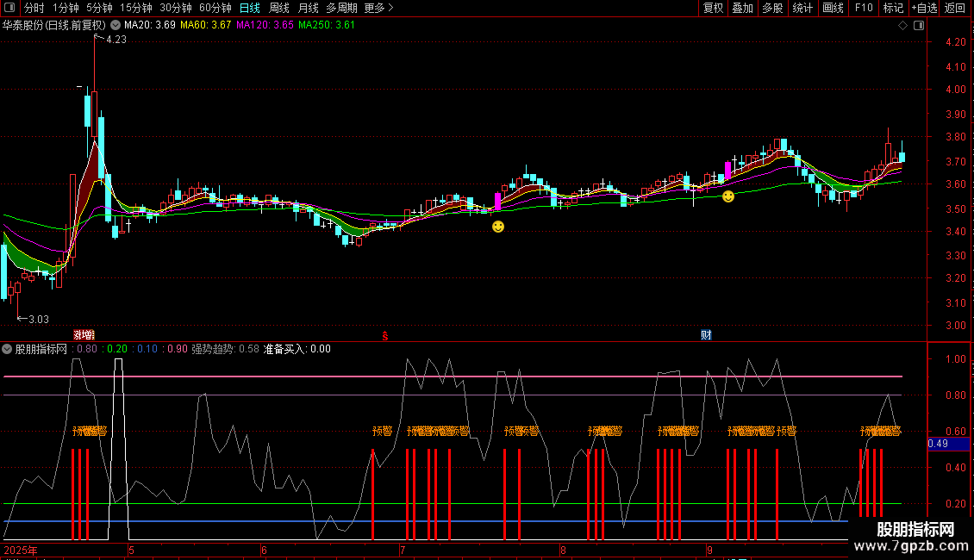
Task: Expand the 股朋指标网 indicator dropdown arrow
Action: 8,349
